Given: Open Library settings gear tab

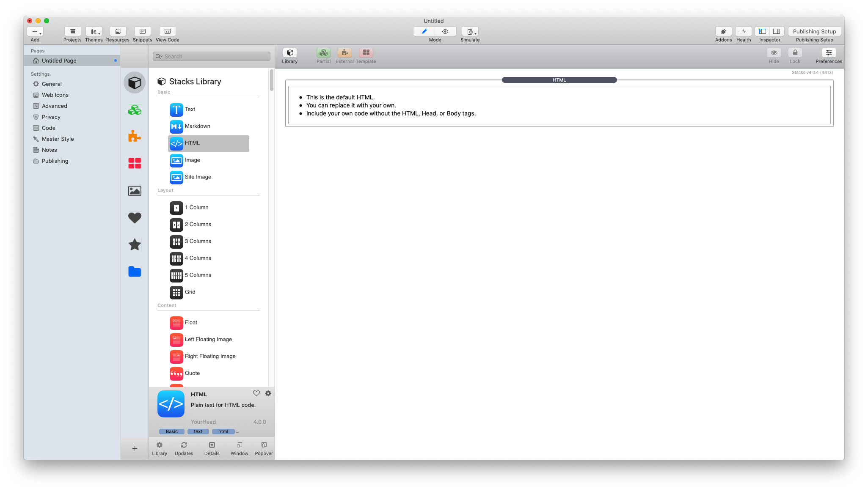Looking at the screenshot, I should (x=160, y=448).
